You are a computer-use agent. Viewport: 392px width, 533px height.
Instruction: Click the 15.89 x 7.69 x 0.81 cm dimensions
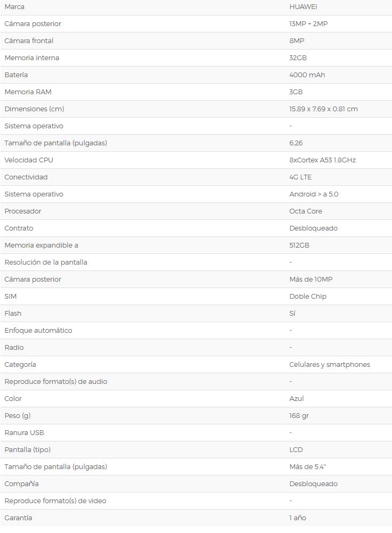tap(323, 109)
